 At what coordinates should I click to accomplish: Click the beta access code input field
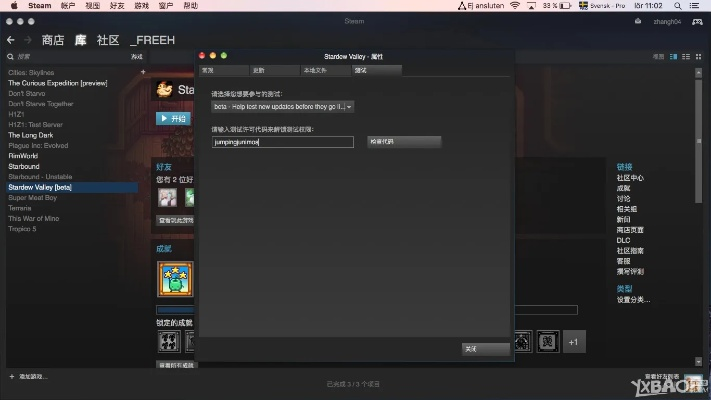tap(282, 142)
